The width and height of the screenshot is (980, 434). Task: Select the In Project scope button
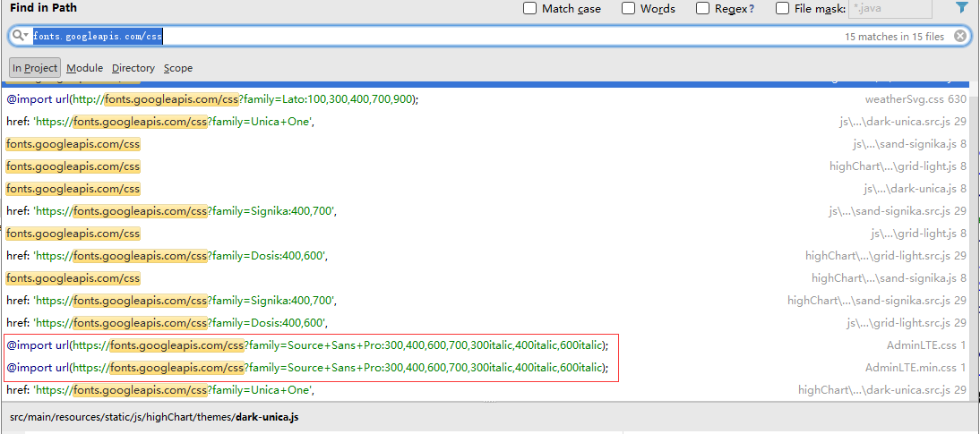[x=35, y=68]
